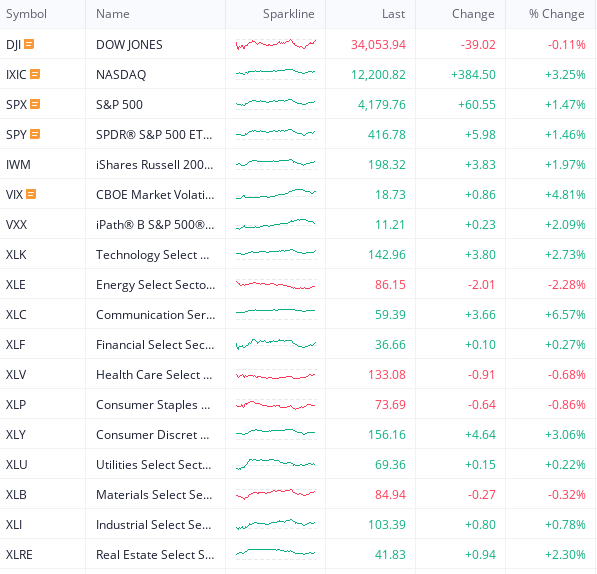Click the name Health Care Select ...

point(154,375)
